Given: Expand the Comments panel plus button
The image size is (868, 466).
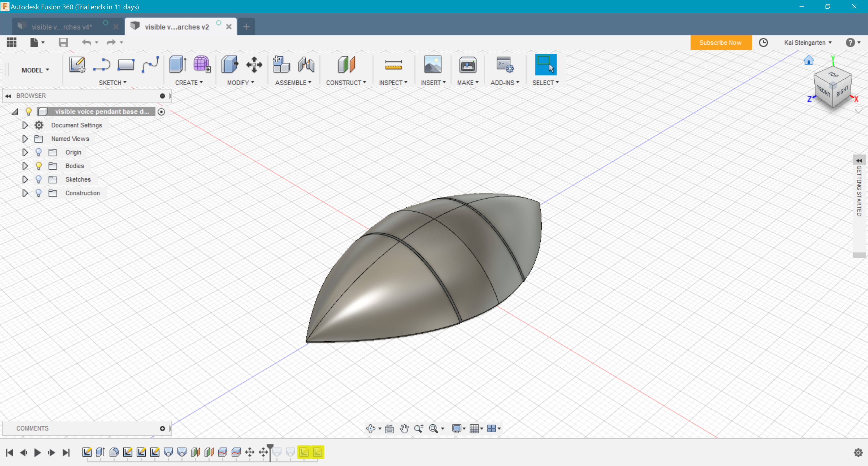Looking at the screenshot, I should (x=162, y=428).
